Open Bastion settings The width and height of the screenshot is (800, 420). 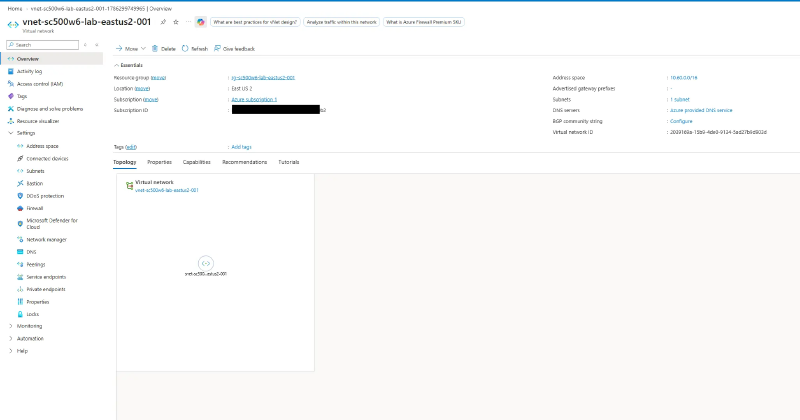(34, 183)
